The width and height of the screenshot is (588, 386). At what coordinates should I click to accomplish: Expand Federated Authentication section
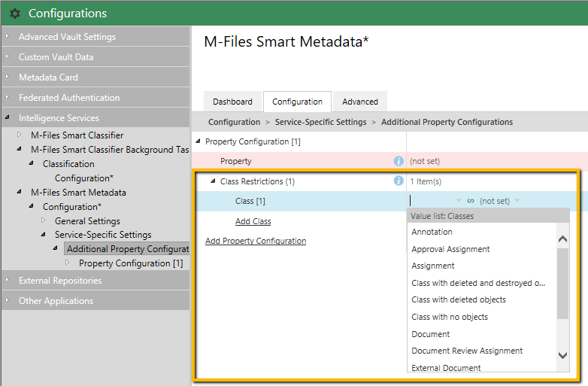(7, 97)
